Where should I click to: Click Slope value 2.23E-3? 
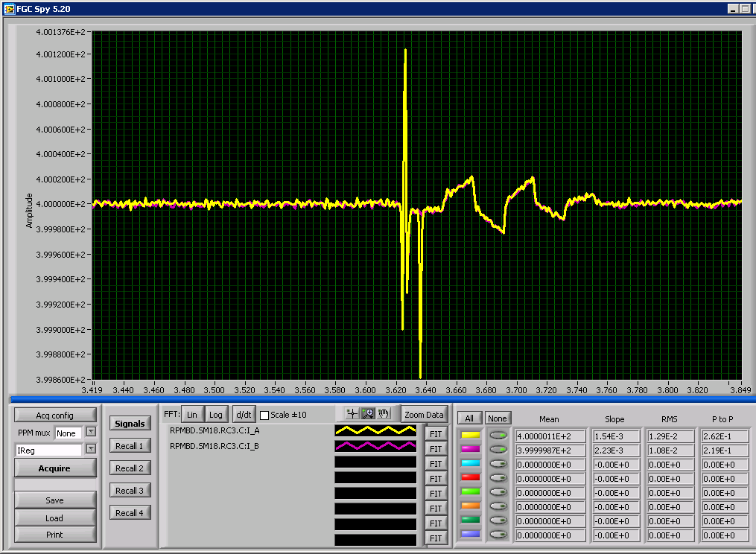pos(615,450)
